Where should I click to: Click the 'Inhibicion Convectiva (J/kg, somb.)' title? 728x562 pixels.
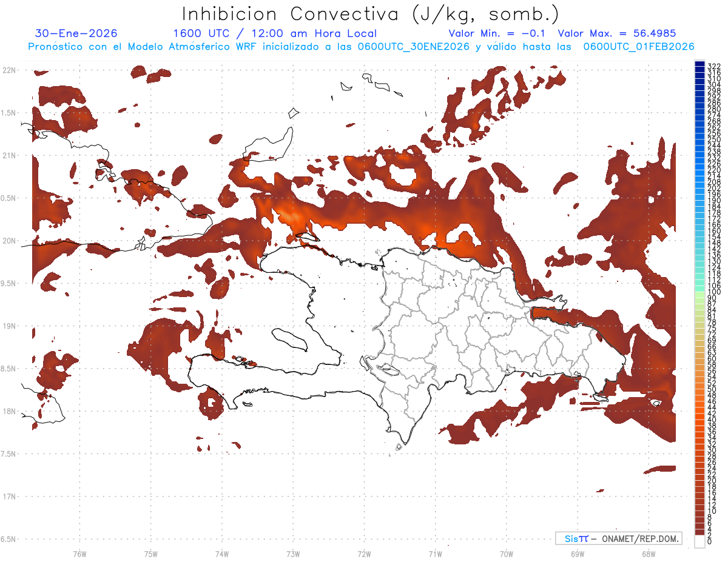tap(371, 14)
